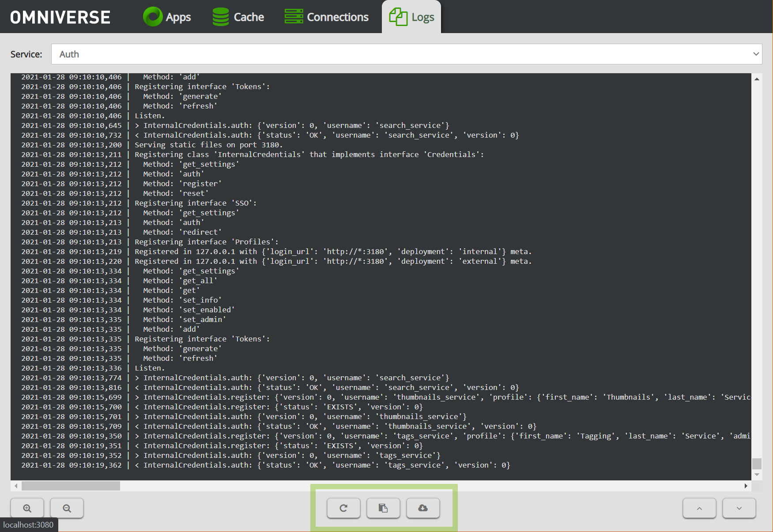
Task: Click the Service: label
Action: click(26, 54)
